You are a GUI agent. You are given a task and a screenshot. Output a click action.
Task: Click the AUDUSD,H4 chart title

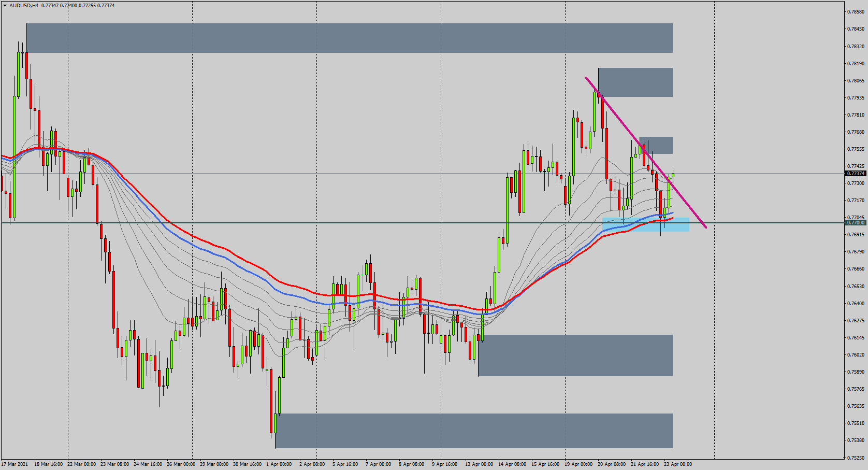coord(24,6)
